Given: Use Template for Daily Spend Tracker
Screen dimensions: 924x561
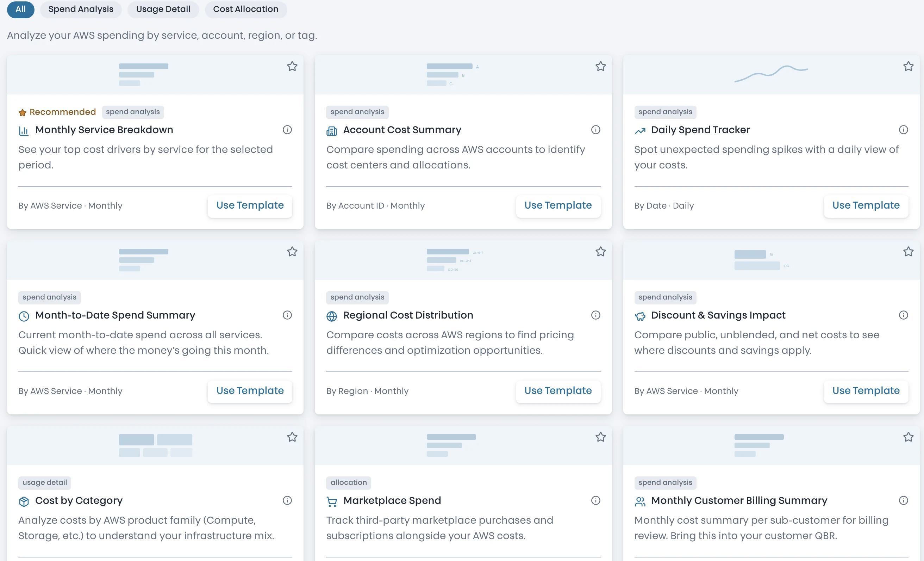Looking at the screenshot, I should pyautogui.click(x=866, y=206).
